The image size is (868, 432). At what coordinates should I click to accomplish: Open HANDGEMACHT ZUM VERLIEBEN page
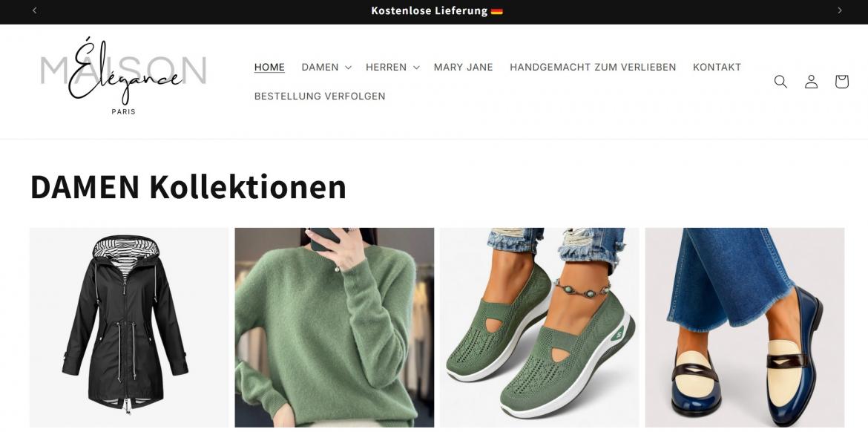[592, 67]
